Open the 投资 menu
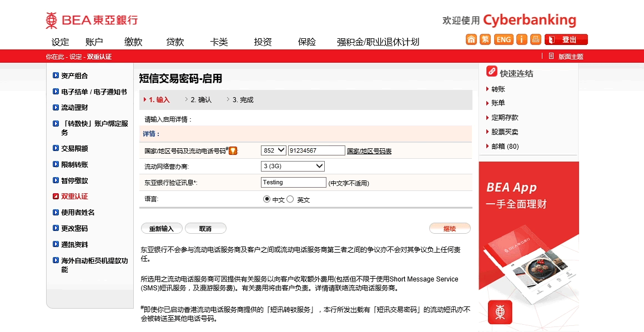644x332 pixels. point(263,42)
